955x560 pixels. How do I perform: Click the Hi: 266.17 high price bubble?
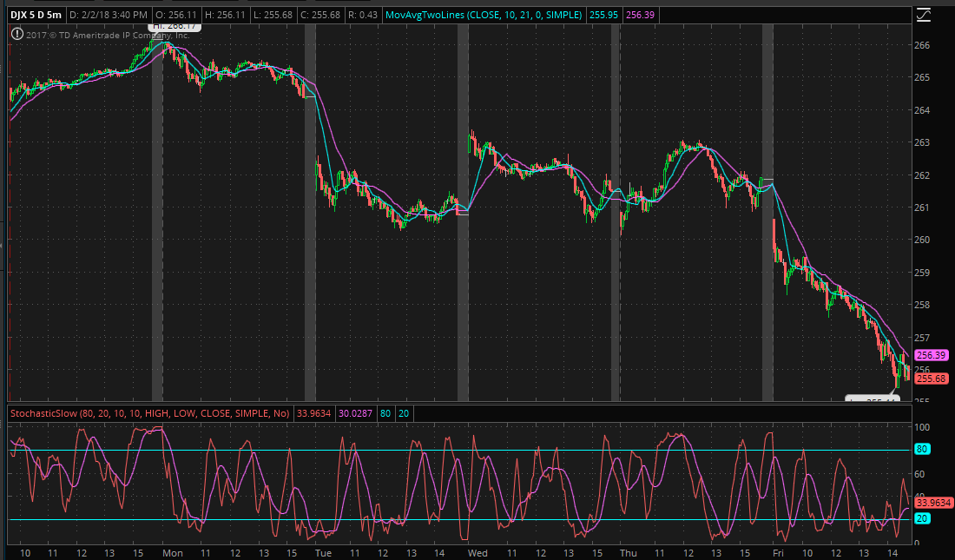coord(176,28)
